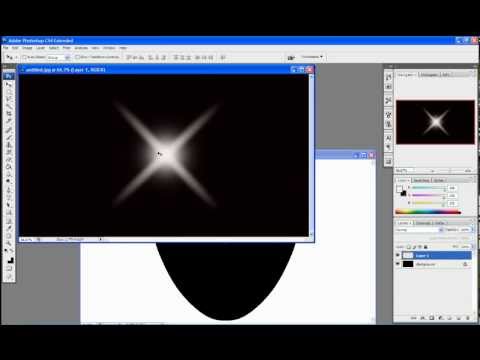
Task: Toggle lock all in Layers panel
Action: tap(426, 247)
